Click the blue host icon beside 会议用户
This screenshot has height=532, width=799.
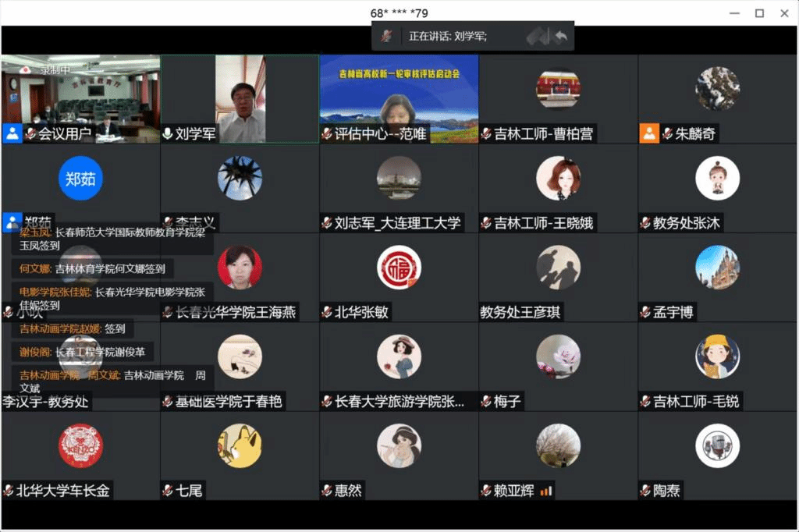[x=12, y=133]
